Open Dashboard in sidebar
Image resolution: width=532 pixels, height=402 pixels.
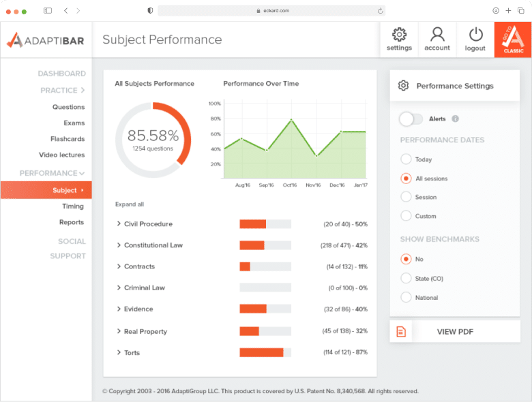(62, 74)
